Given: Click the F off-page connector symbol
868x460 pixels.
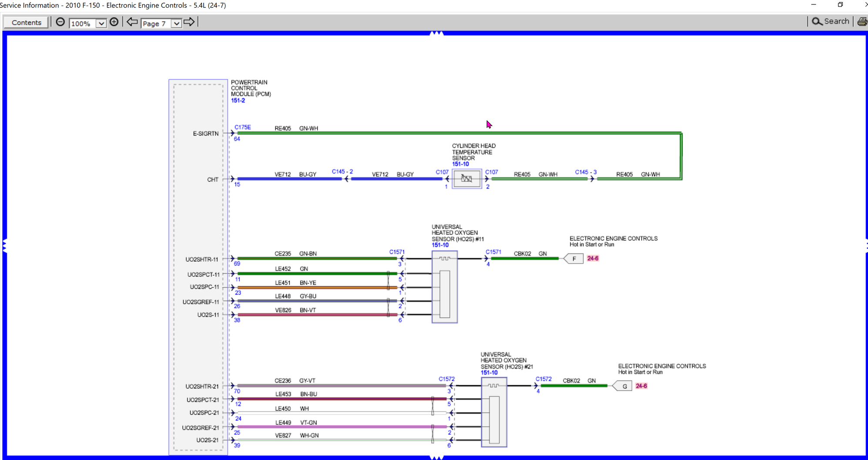Looking at the screenshot, I should tap(574, 259).
